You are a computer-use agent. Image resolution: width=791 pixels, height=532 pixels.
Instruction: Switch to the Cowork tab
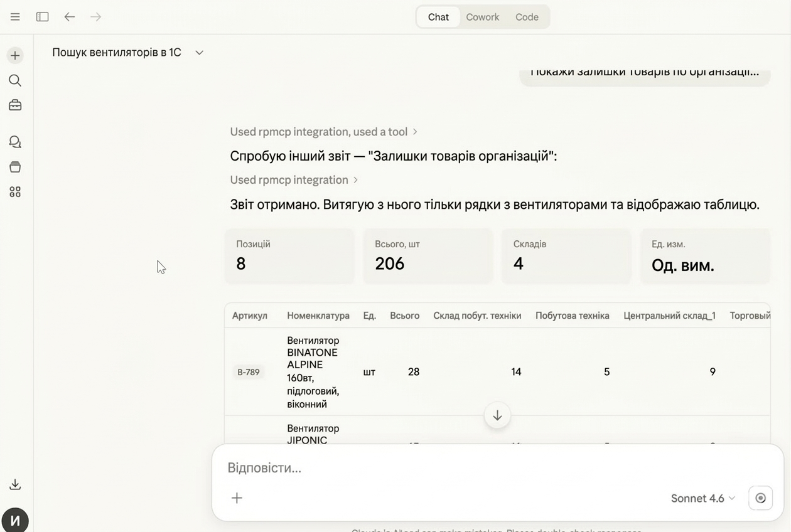tap(482, 17)
